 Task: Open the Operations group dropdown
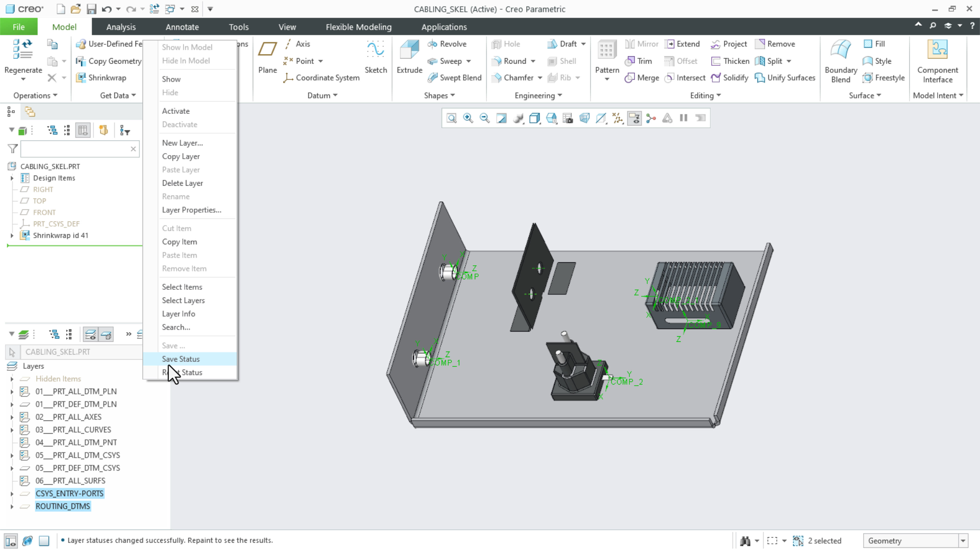click(x=35, y=95)
